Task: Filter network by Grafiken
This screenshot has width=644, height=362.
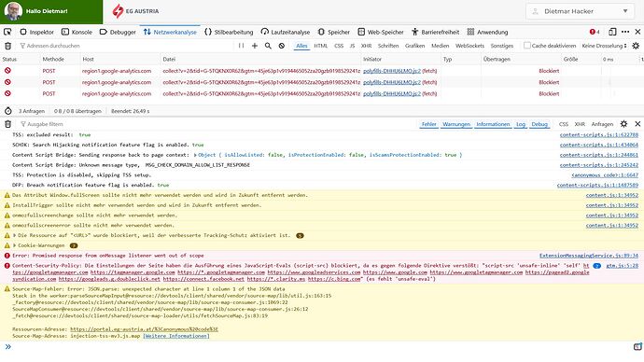Action: [x=414, y=46]
